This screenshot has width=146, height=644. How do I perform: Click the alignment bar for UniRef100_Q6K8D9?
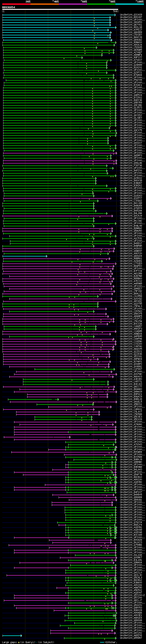point(57,32)
